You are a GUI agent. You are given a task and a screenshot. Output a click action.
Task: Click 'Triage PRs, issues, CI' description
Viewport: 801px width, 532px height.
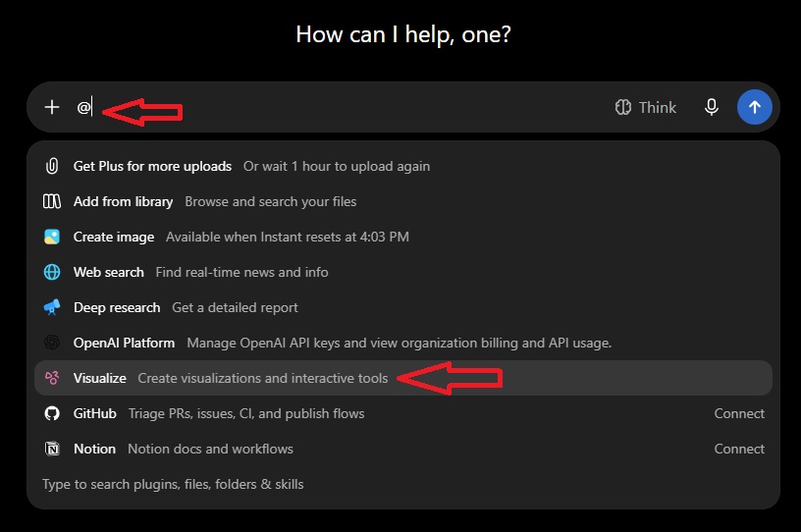coord(246,413)
